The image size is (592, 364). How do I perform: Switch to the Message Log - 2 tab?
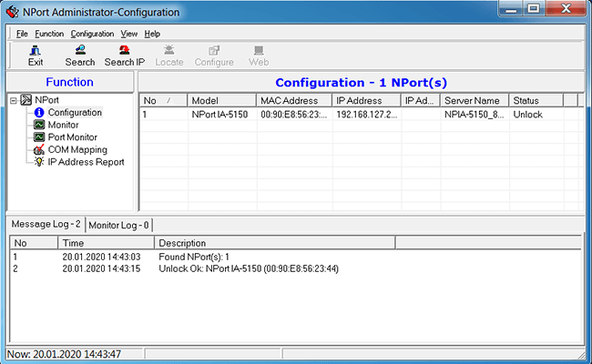[46, 224]
